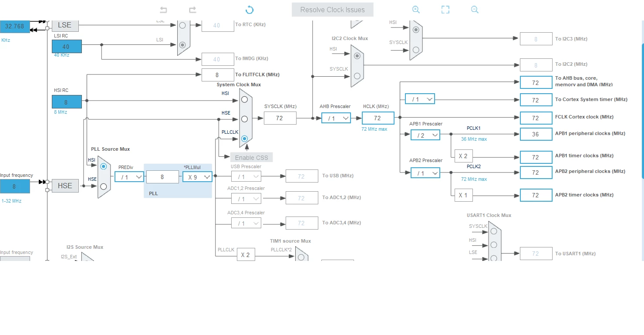This screenshot has width=644, height=335.
Task: Click the FCLK Cortex clock value field
Action: click(536, 118)
